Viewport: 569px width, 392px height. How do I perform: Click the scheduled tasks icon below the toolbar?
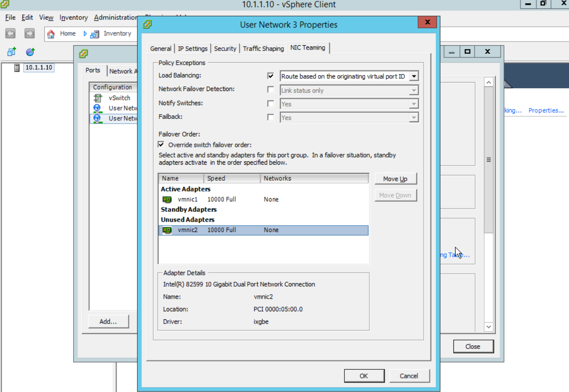(30, 52)
